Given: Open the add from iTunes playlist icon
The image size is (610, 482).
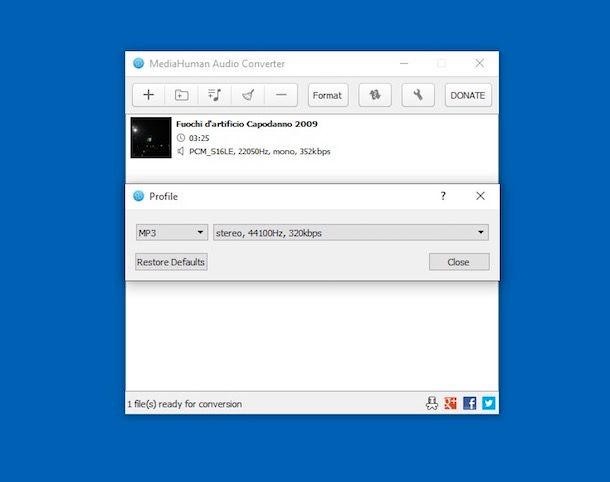Looking at the screenshot, I should click(x=214, y=95).
